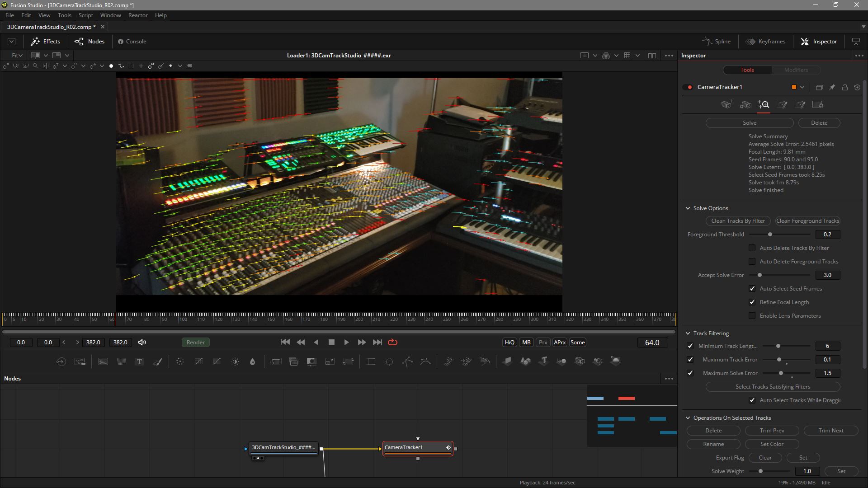
Task: Pin the CameraTracker1 tool in Inspector
Action: click(832, 87)
